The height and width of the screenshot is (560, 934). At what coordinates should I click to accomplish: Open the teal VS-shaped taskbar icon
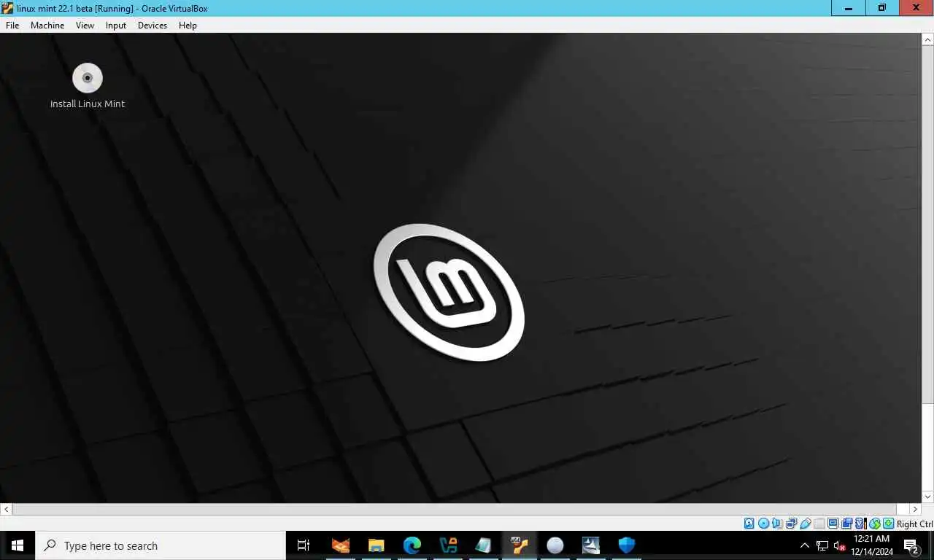pyautogui.click(x=448, y=545)
